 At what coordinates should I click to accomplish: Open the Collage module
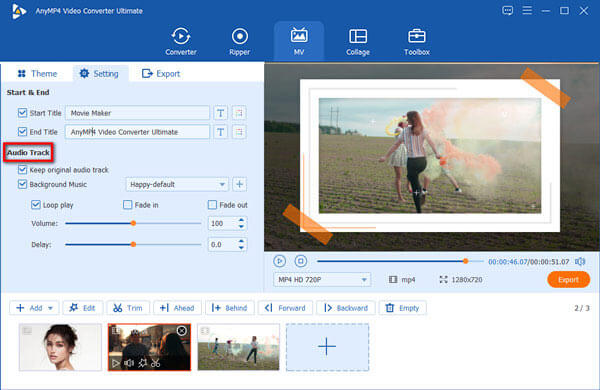pyautogui.click(x=358, y=41)
